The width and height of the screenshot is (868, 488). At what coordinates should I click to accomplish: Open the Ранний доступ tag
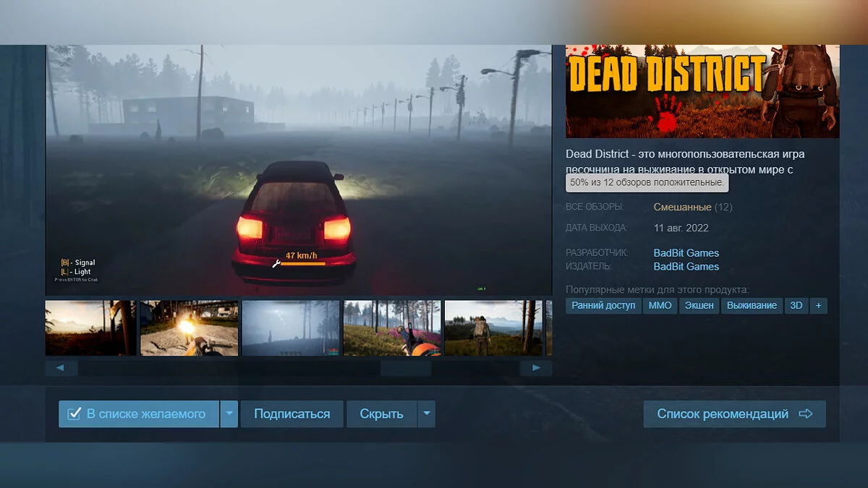click(603, 306)
